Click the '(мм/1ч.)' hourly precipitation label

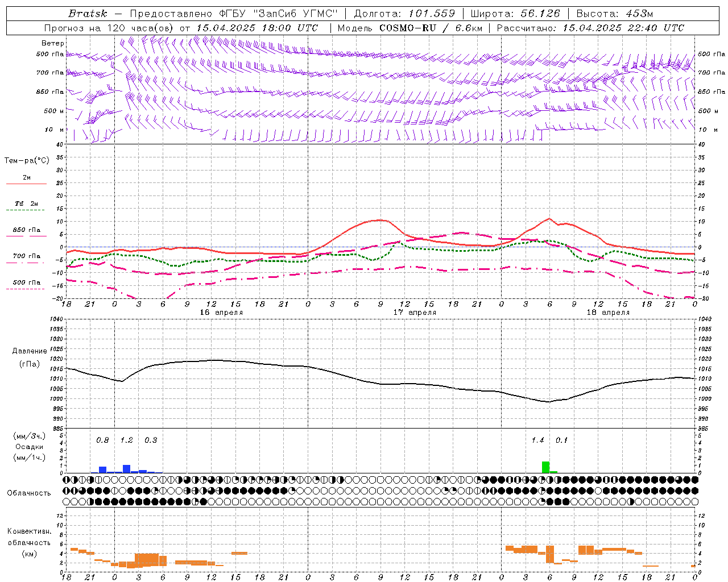pyautogui.click(x=30, y=458)
